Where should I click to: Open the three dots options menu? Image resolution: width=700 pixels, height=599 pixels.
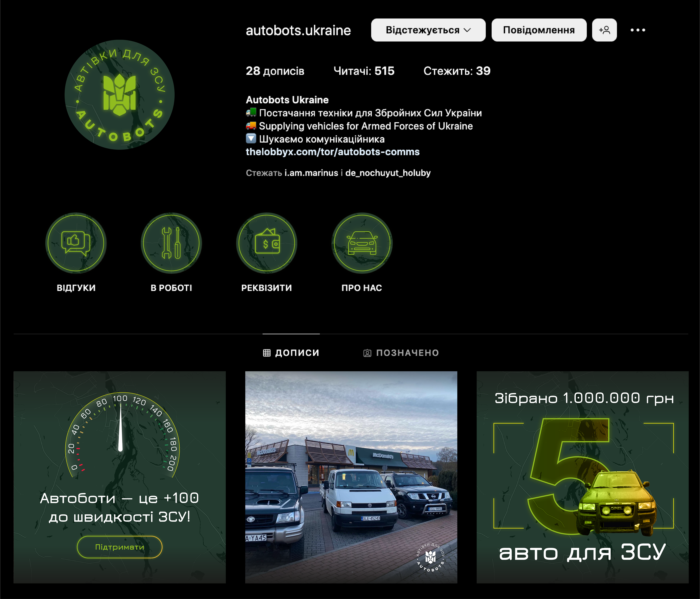[x=637, y=30]
